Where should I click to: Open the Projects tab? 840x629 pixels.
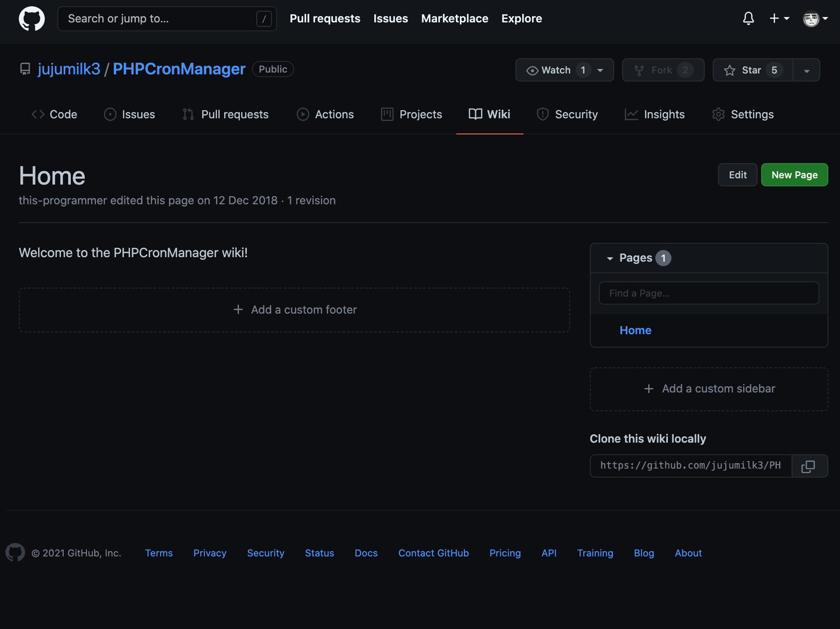tap(411, 114)
